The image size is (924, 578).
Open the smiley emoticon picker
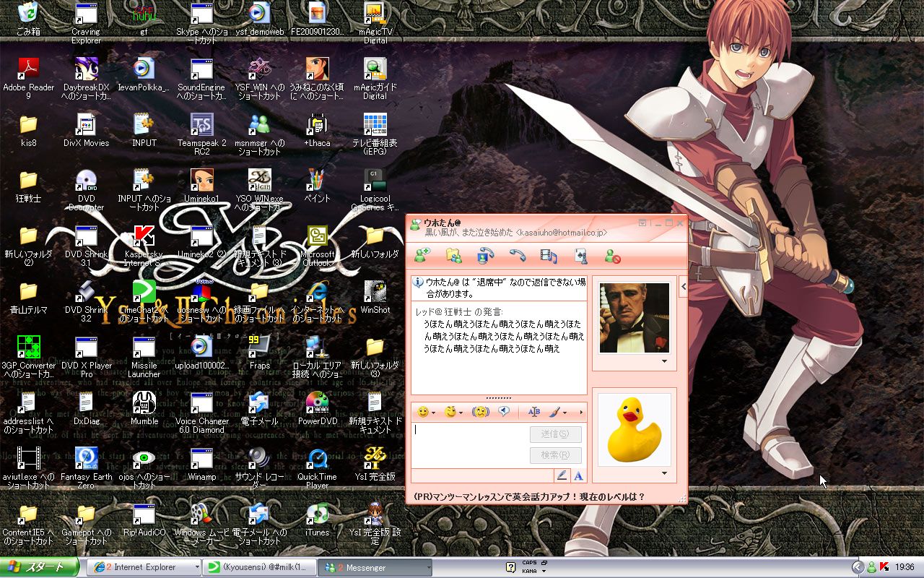coord(423,412)
